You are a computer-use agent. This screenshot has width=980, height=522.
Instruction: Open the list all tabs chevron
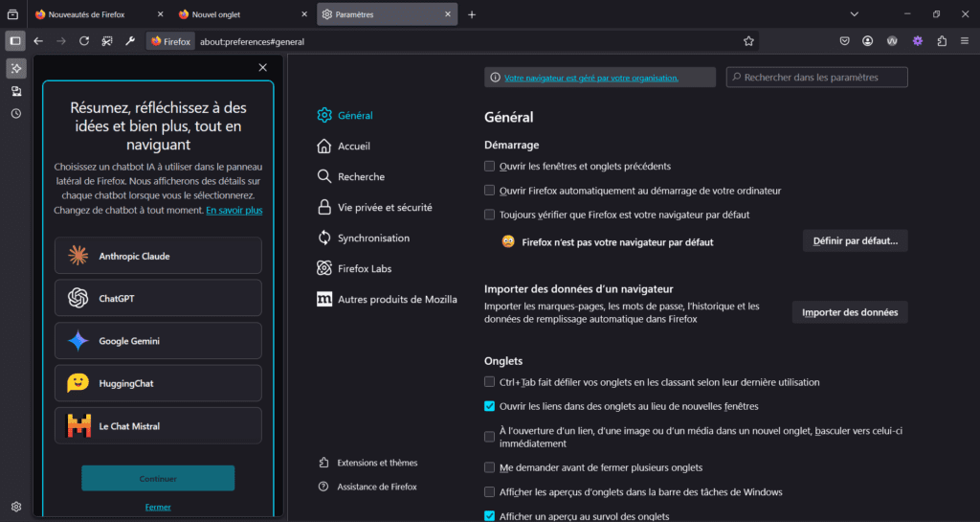tap(855, 14)
